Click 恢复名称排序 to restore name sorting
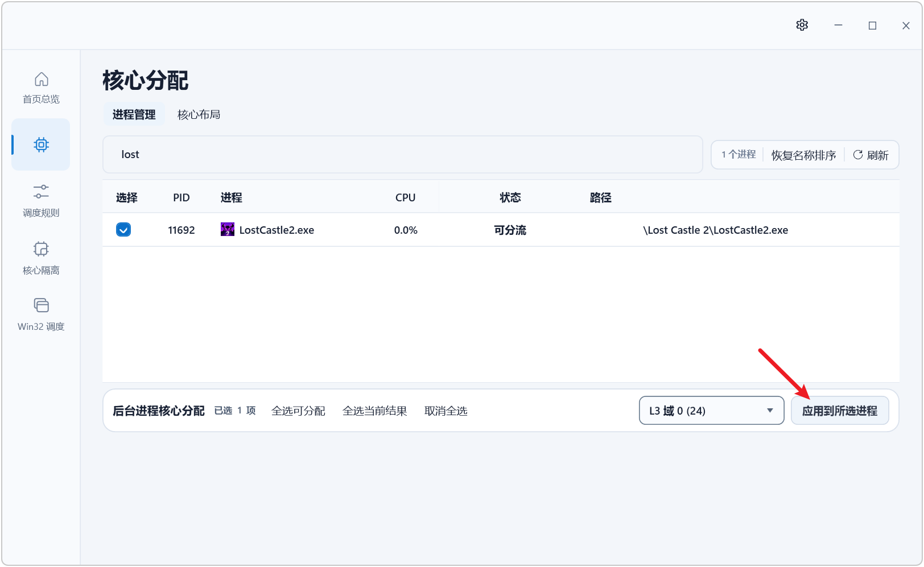This screenshot has height=567, width=924. (x=803, y=155)
